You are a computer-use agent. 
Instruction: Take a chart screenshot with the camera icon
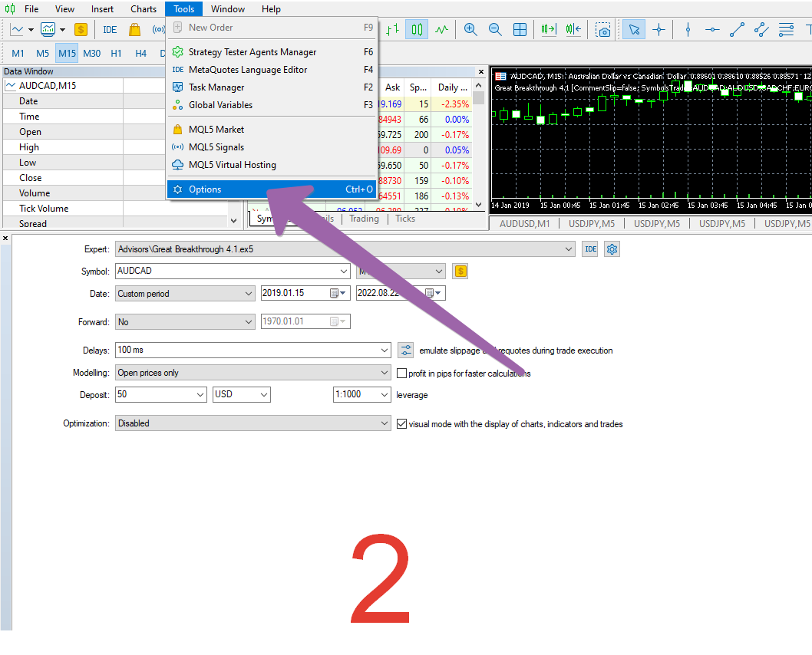pyautogui.click(x=602, y=29)
